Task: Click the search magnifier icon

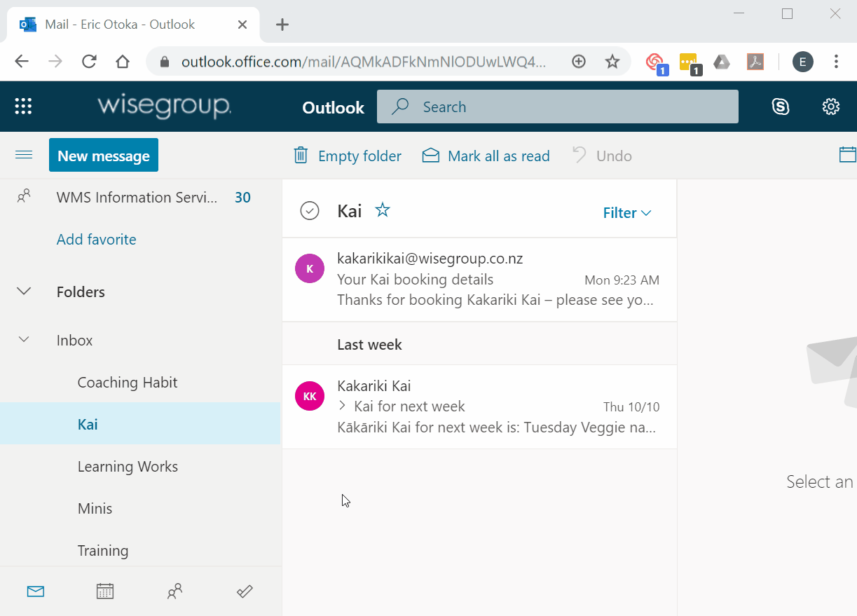Action: pyautogui.click(x=400, y=107)
